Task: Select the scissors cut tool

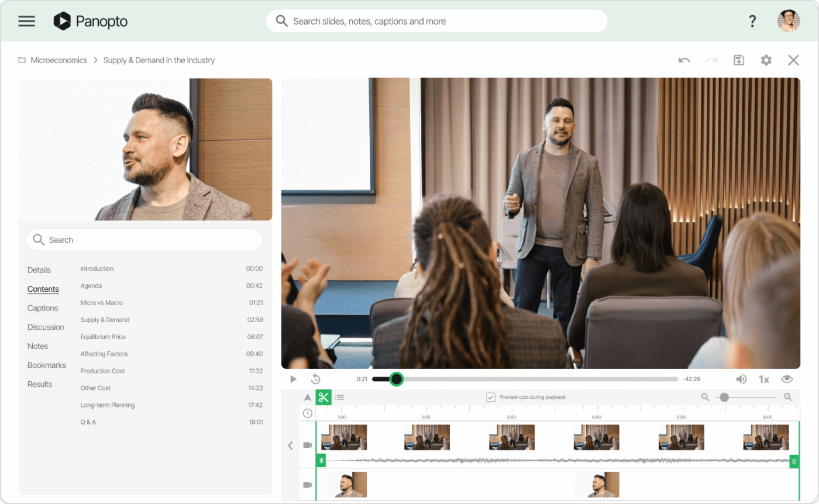Action: click(x=324, y=398)
